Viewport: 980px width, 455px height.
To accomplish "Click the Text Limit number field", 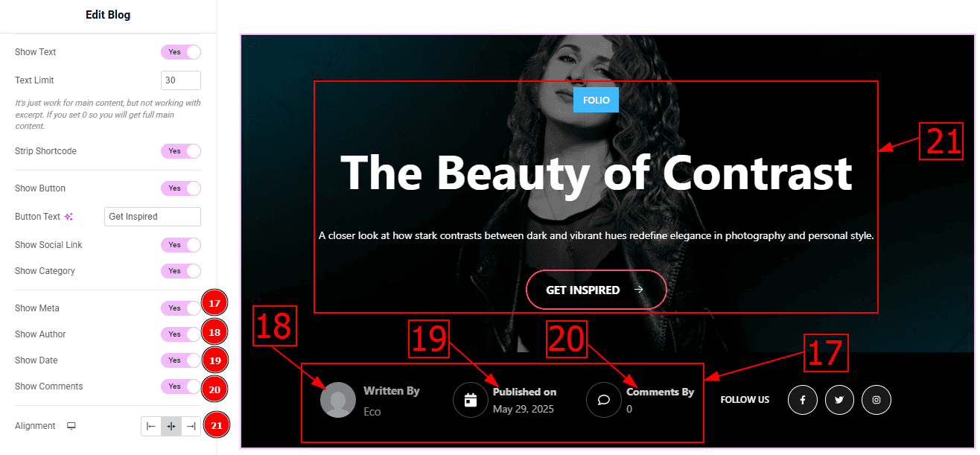I will point(181,80).
